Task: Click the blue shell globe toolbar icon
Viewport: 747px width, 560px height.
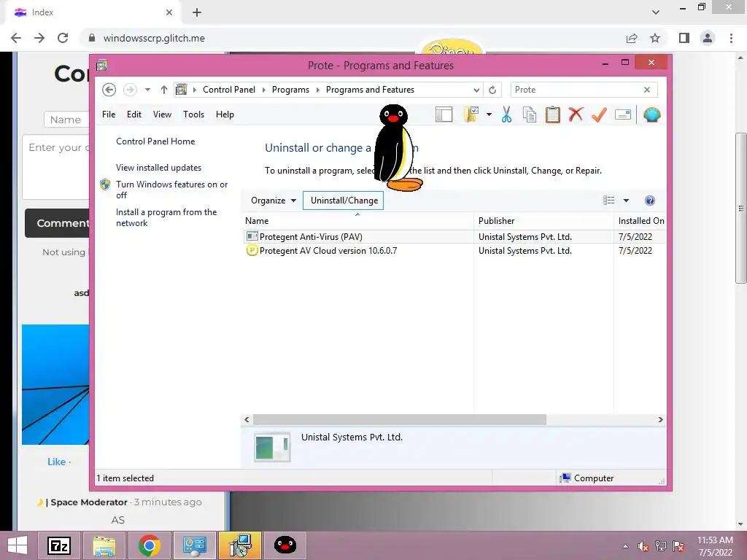Action: click(651, 114)
